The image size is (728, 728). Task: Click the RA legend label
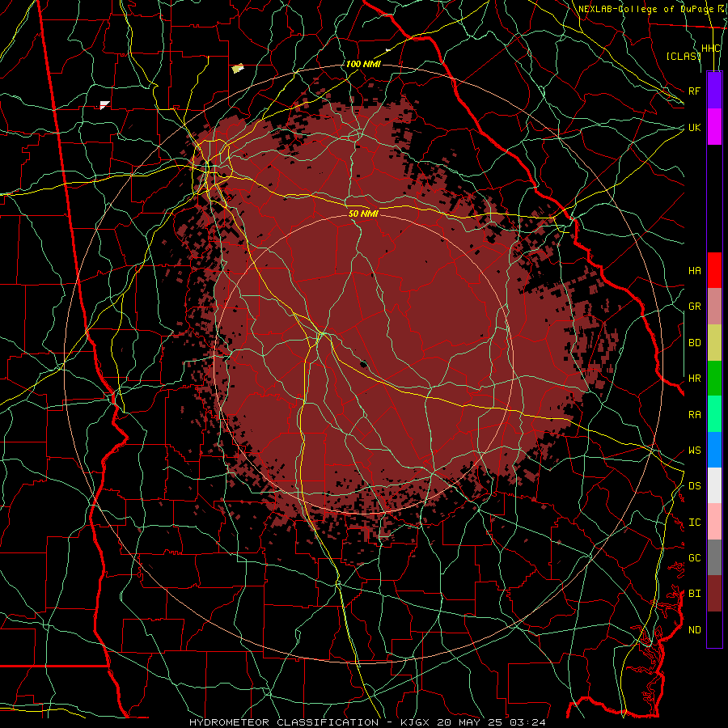pyautogui.click(x=694, y=415)
